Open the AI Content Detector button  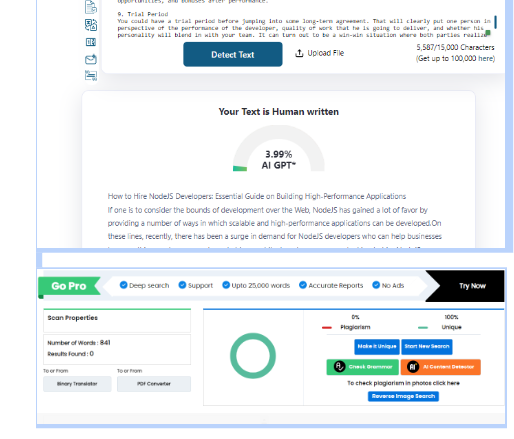440,367
